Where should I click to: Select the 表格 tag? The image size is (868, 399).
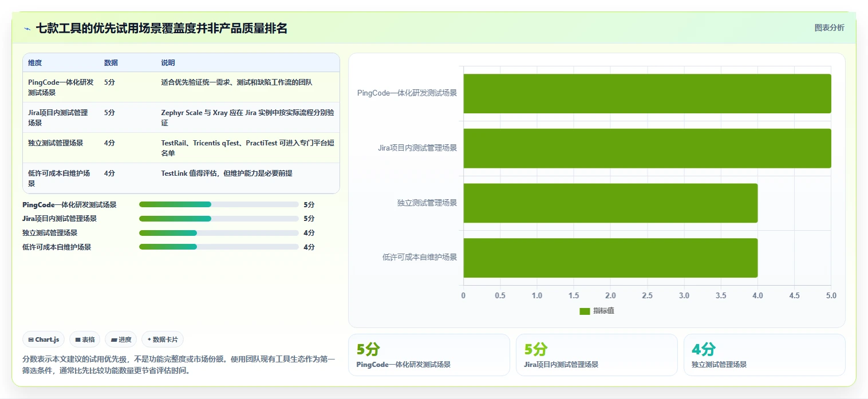tap(85, 339)
